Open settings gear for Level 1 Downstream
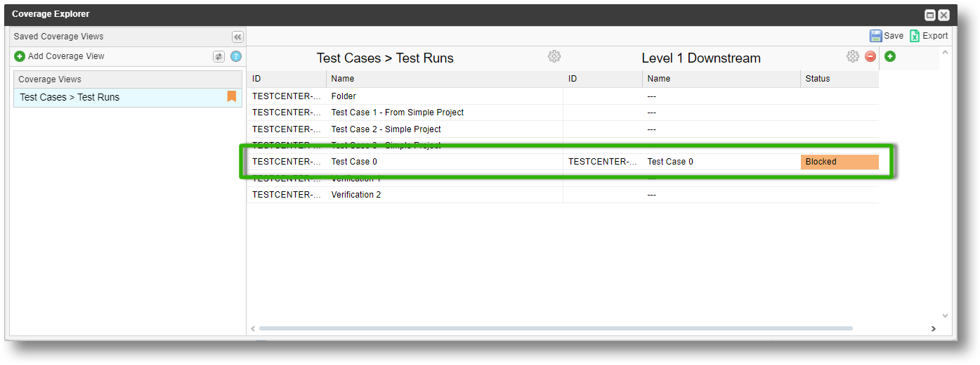 click(853, 56)
